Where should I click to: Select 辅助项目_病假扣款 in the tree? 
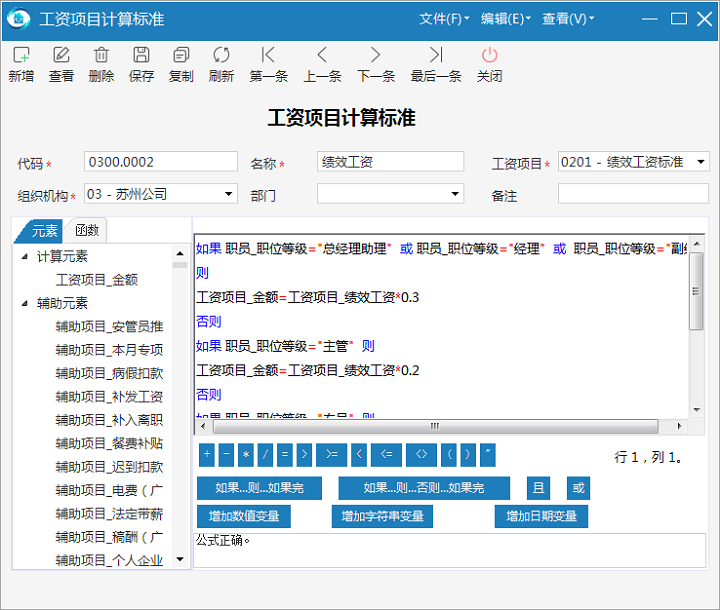109,373
